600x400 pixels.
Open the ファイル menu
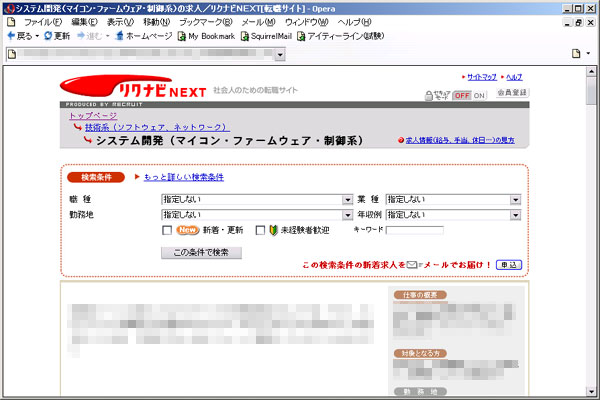(x=41, y=21)
